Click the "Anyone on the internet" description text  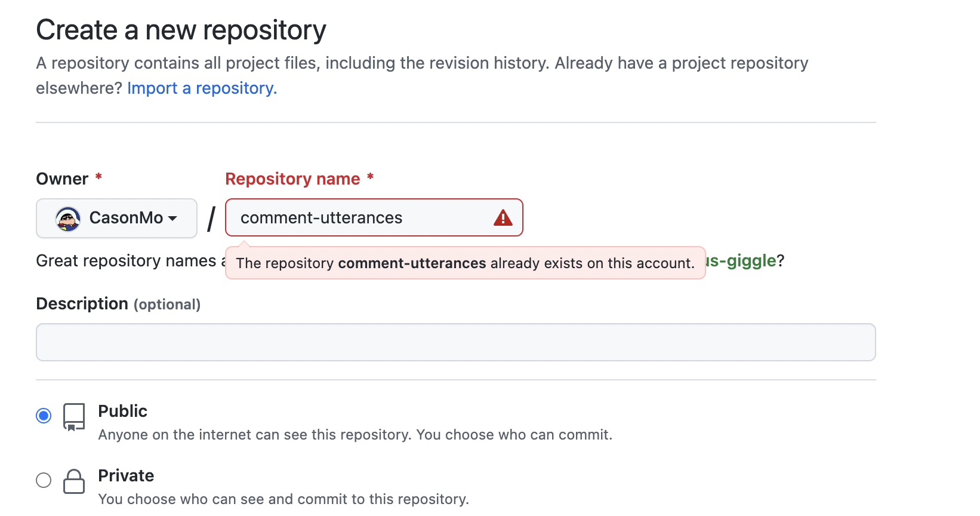click(x=355, y=435)
